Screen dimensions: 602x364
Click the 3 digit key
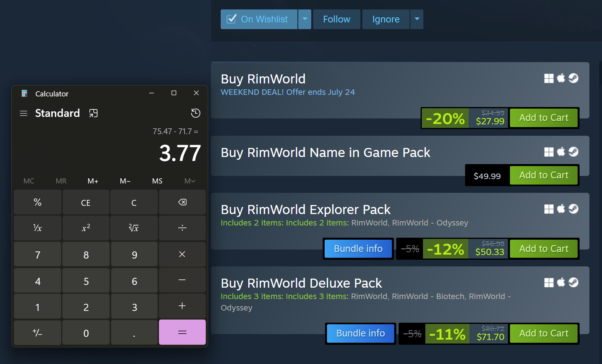point(134,306)
